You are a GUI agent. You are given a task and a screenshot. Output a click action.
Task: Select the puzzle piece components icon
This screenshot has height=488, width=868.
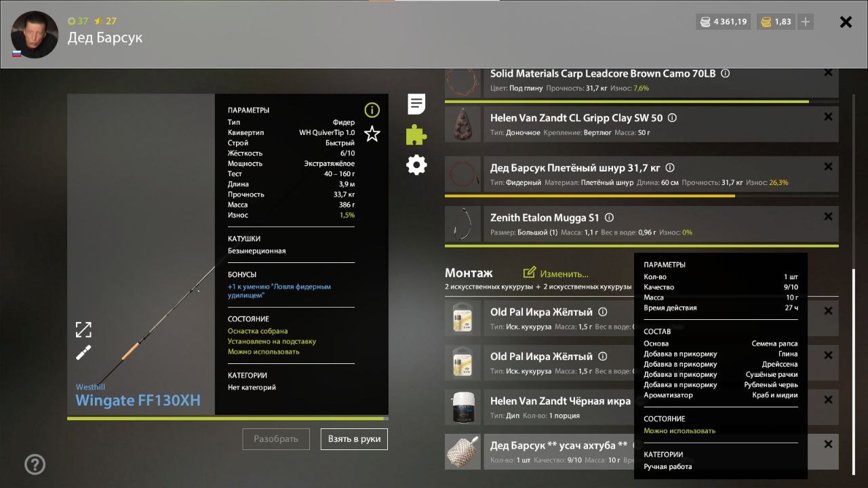coord(416,135)
